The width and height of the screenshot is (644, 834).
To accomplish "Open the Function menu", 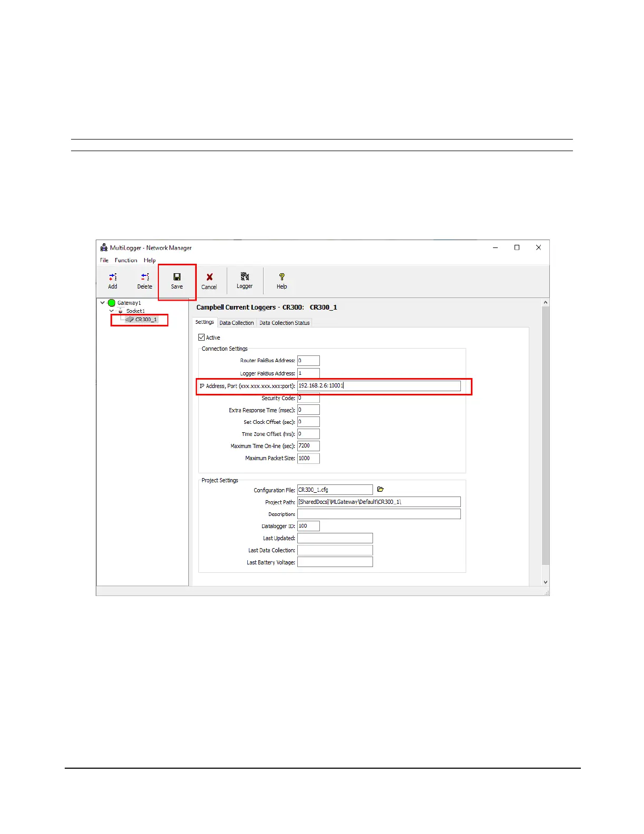I will click(x=126, y=260).
